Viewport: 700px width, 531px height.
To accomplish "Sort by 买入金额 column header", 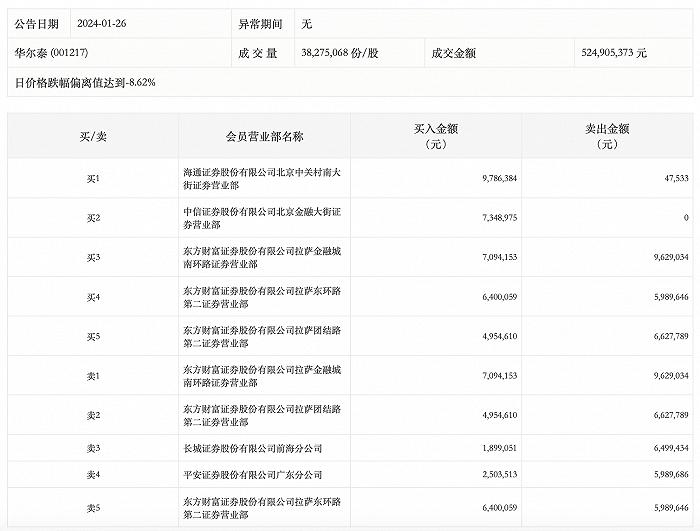I will pos(436,136).
